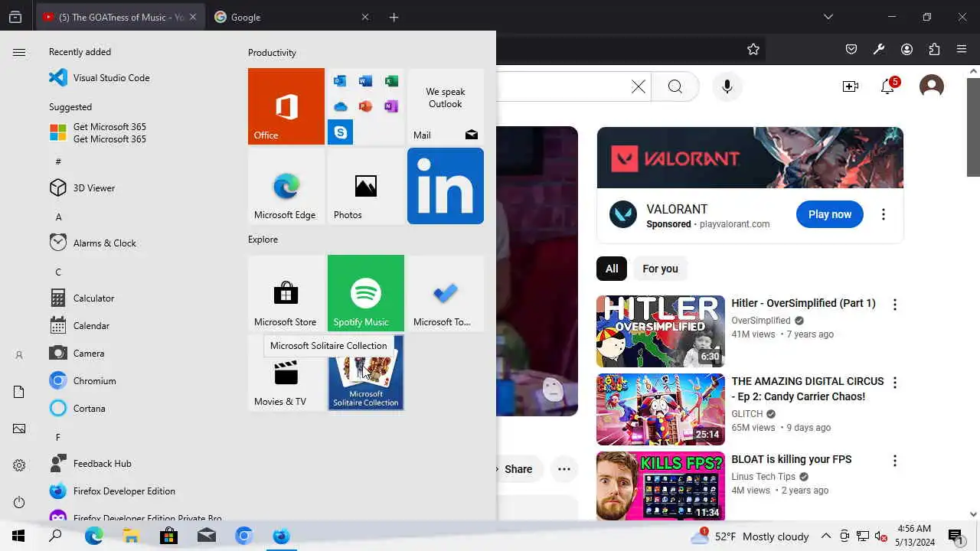Open Cortana from the app list
Screen dimensions: 980x551
pos(77,408)
